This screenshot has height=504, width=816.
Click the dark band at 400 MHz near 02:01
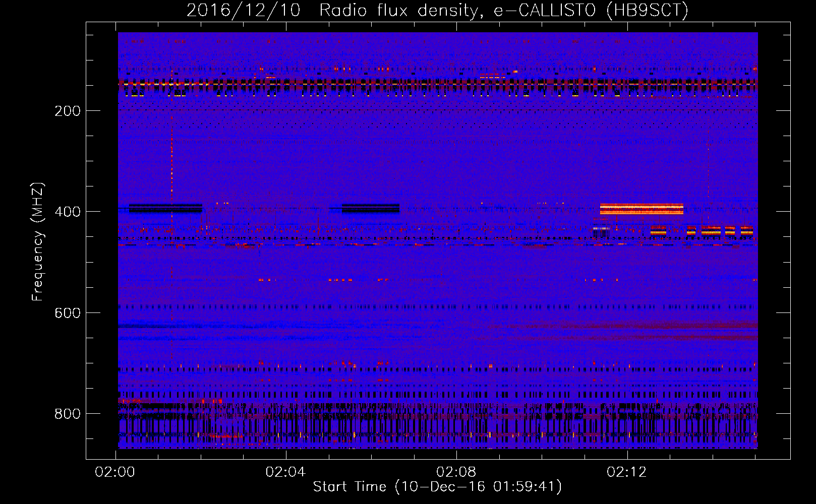click(165, 208)
